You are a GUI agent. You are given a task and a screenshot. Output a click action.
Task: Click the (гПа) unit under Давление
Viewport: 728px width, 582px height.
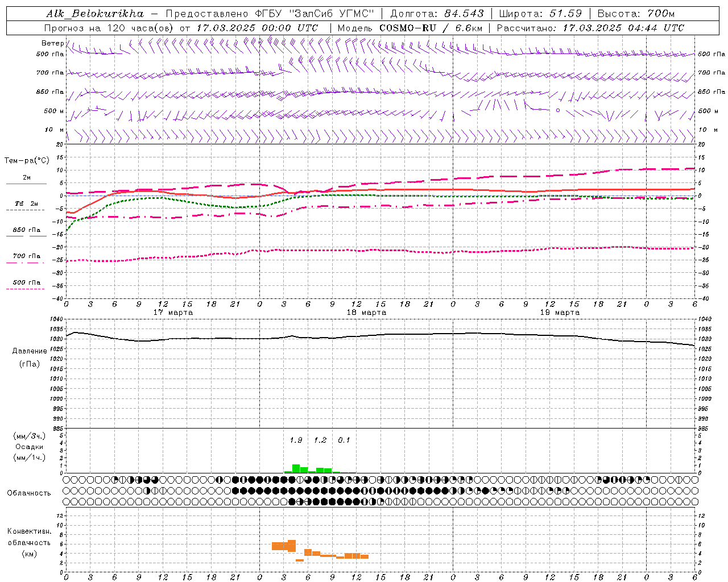29,364
